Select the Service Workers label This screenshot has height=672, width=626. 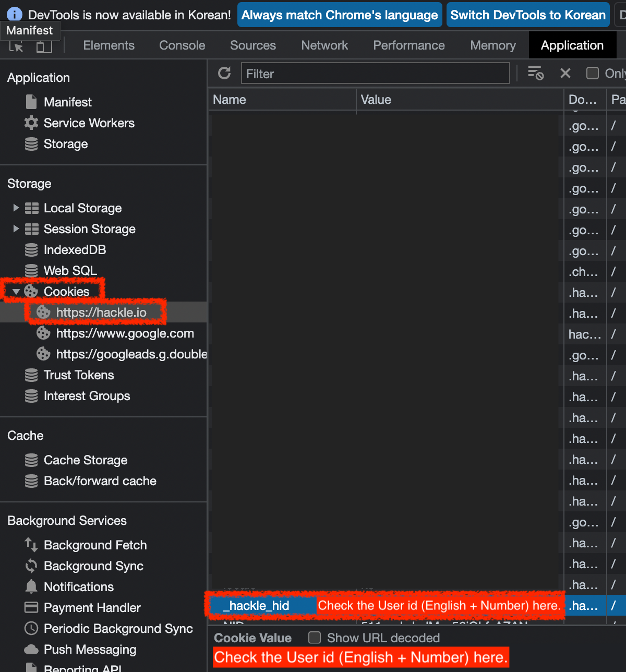coord(89,123)
